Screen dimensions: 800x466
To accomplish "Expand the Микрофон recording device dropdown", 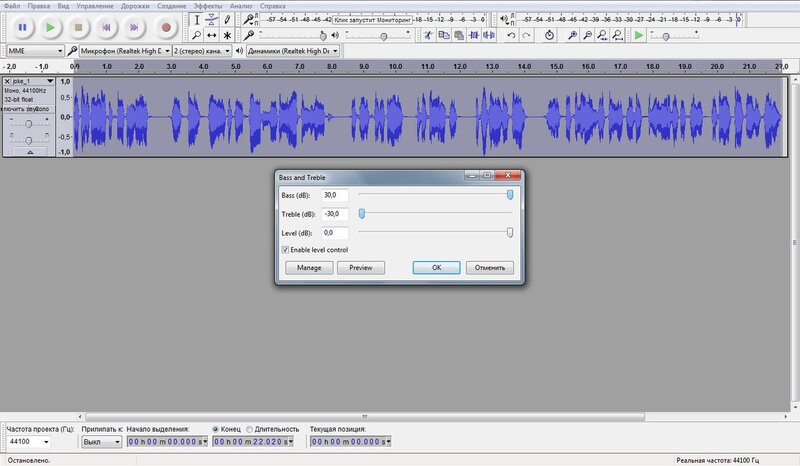I will [x=123, y=50].
